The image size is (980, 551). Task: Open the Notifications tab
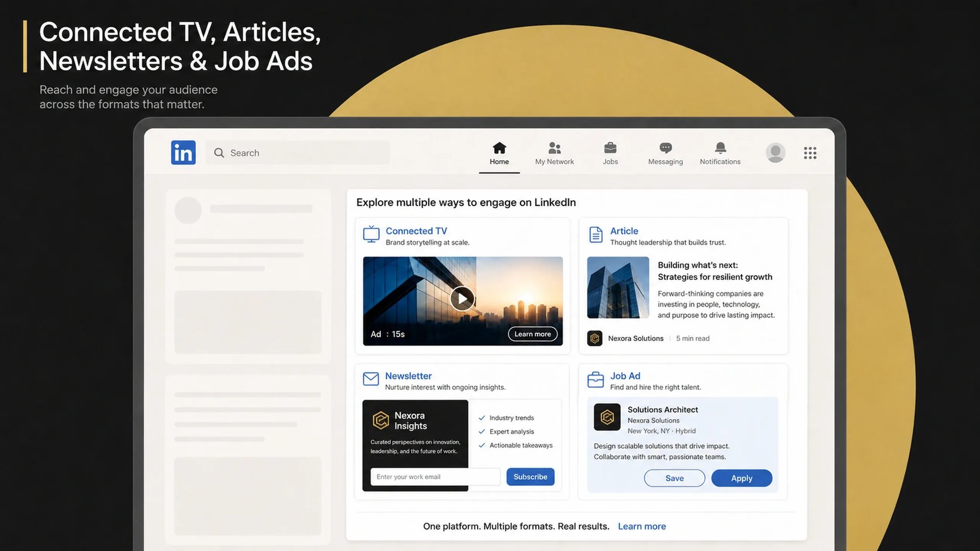(x=720, y=154)
